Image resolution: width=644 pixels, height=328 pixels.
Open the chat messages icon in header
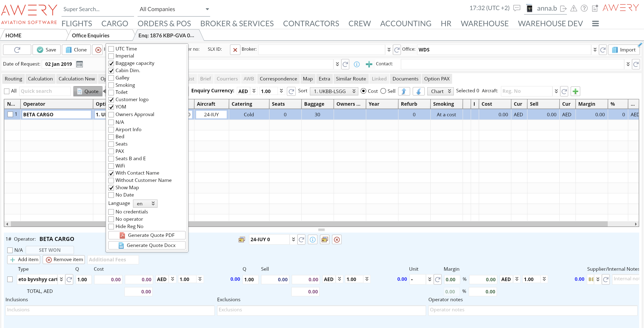pyautogui.click(x=517, y=8)
